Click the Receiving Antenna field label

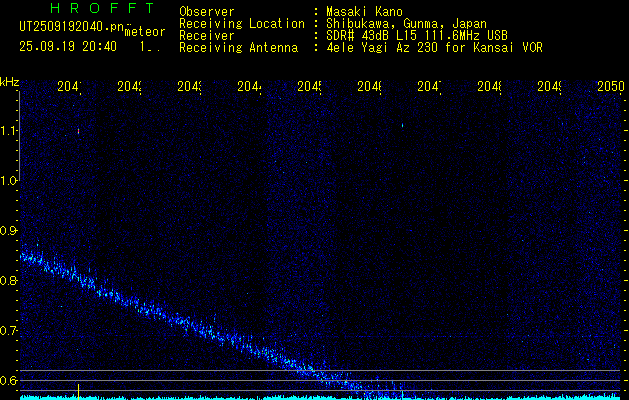click(x=237, y=48)
